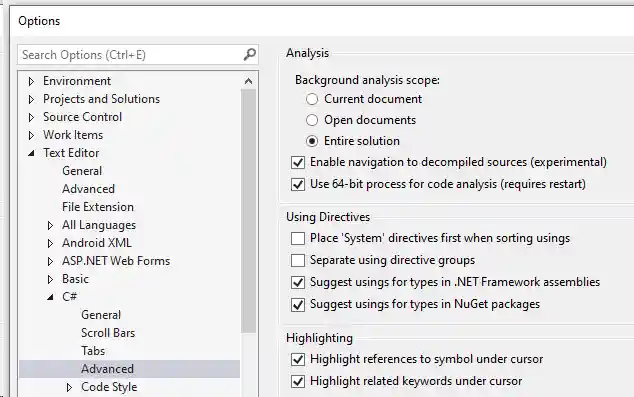Toggle highlight related keywords under cursor

[x=298, y=381]
